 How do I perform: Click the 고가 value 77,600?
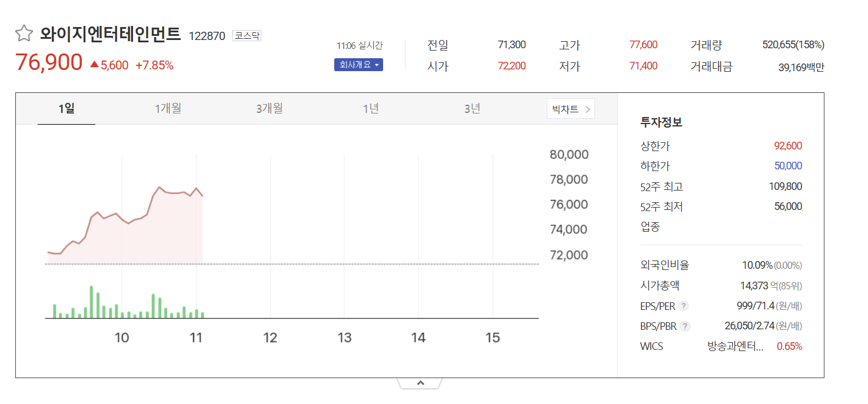pyautogui.click(x=643, y=45)
